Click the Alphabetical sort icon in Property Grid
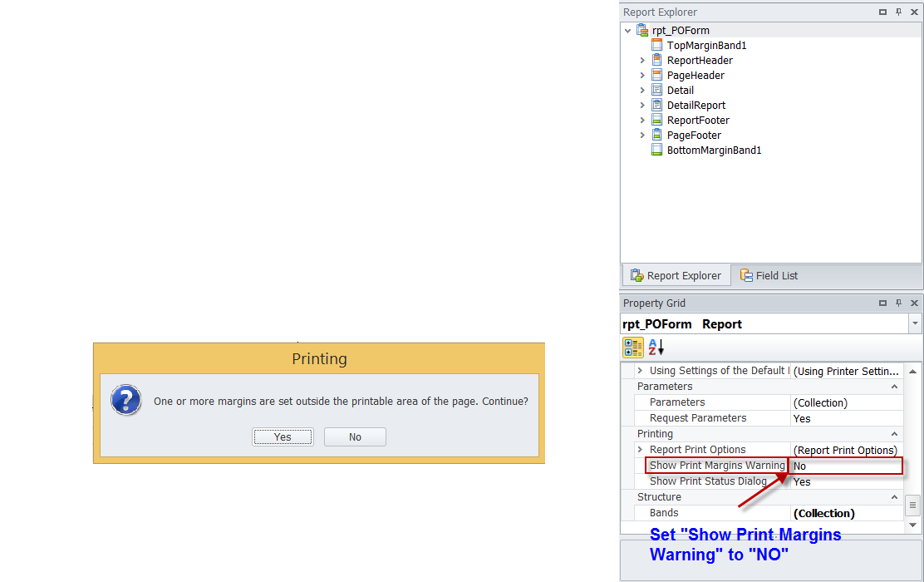 pos(656,348)
